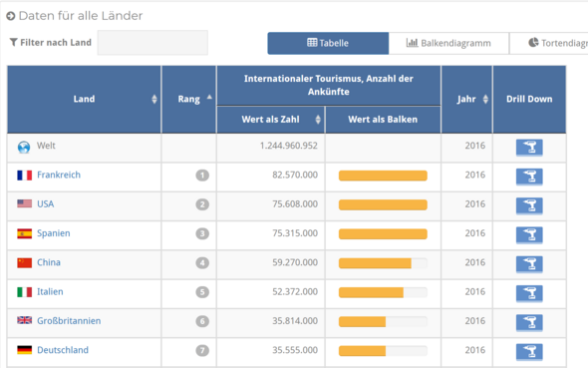
Task: Switch to Tortendiagramm tab
Action: pos(548,43)
